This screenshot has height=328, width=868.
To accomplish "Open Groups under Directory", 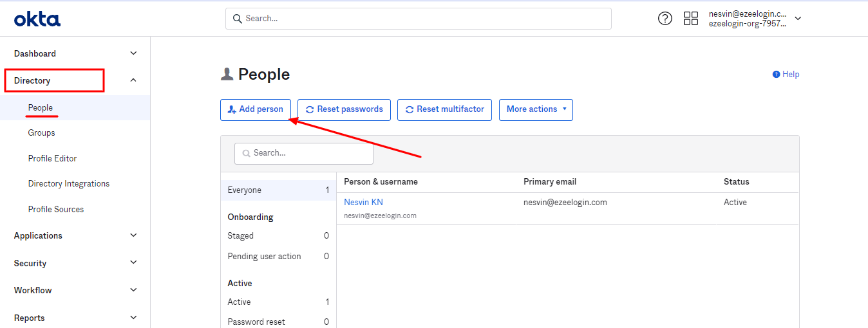I will (42, 132).
